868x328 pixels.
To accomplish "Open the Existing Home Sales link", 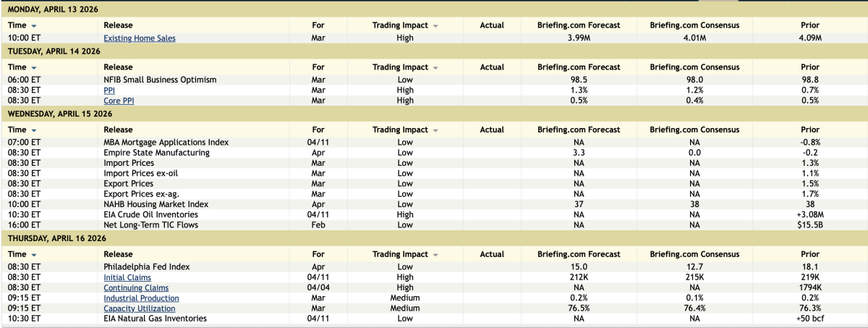I will coord(140,38).
